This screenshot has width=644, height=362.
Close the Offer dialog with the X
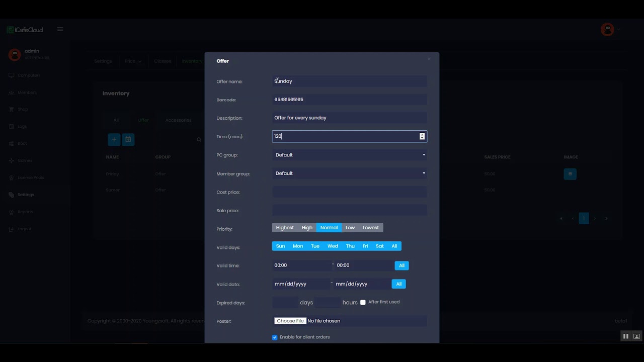[x=429, y=59]
